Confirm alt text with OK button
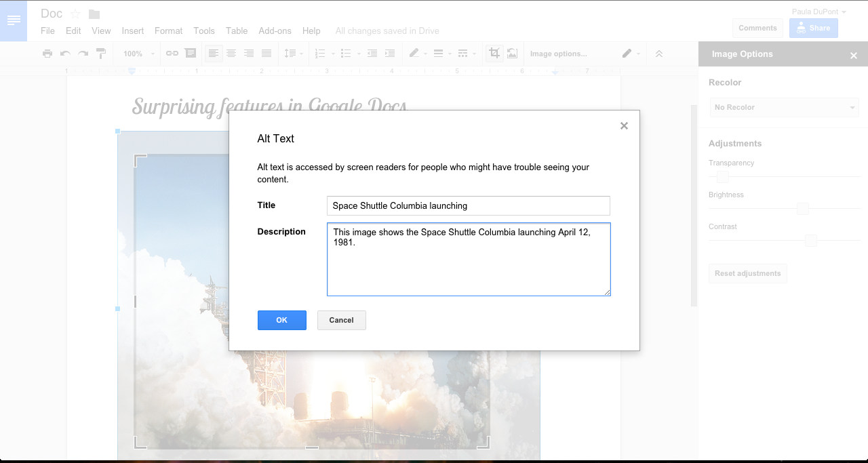868x463 pixels. pyautogui.click(x=282, y=320)
